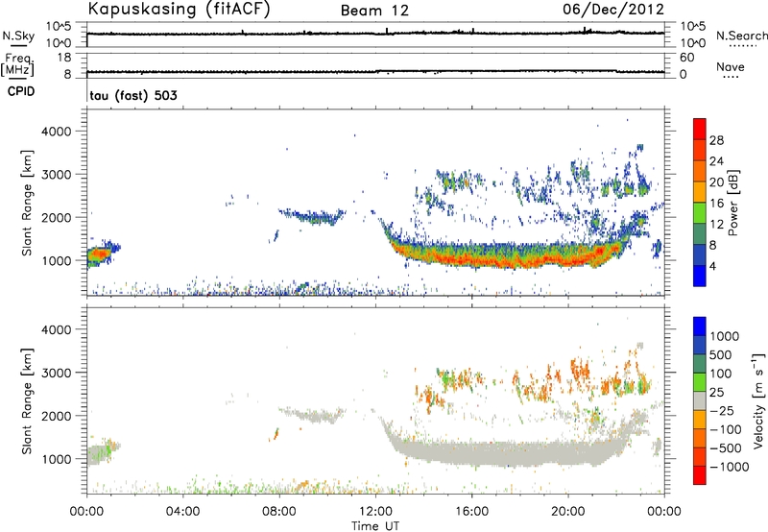Select the CPID row label
The height and width of the screenshot is (532, 768).
coord(21,91)
